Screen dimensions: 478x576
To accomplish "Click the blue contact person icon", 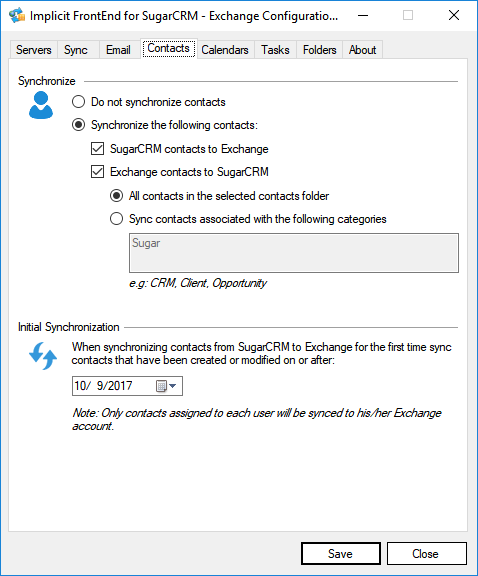I will click(x=41, y=105).
